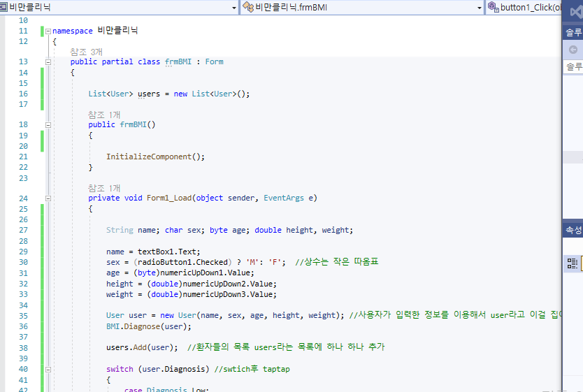The width and height of the screenshot is (583, 392).
Task: Click the EventArgs type in Form1_Load
Action: point(284,198)
